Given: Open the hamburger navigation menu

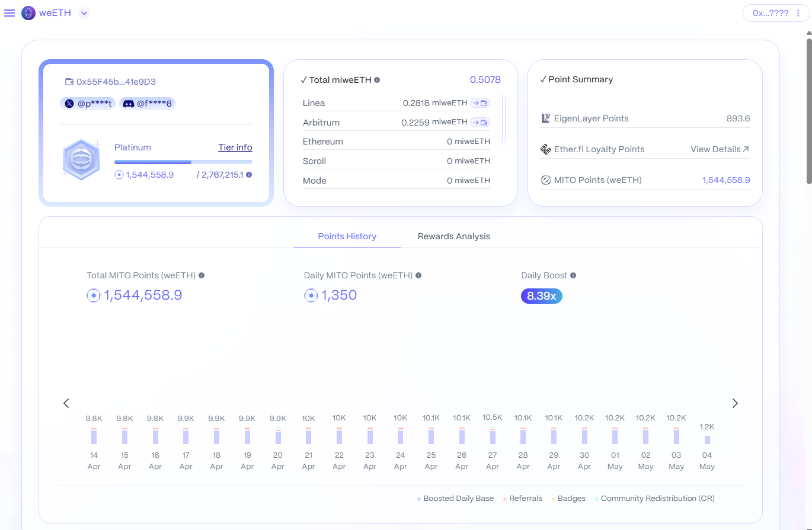Looking at the screenshot, I should [x=9, y=13].
